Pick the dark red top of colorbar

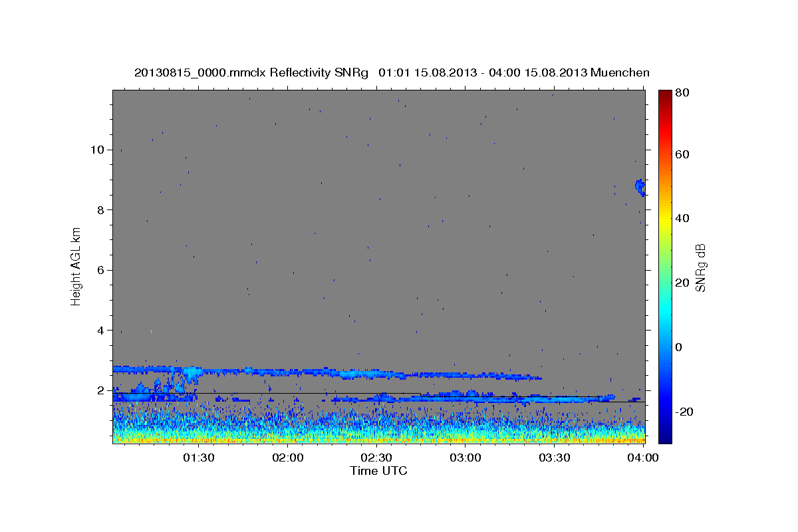tap(665, 95)
